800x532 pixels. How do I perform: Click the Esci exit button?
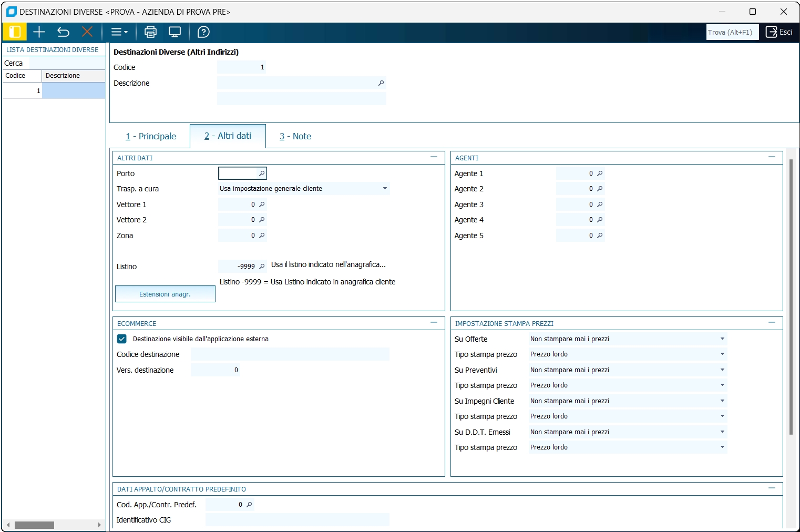pyautogui.click(x=779, y=32)
